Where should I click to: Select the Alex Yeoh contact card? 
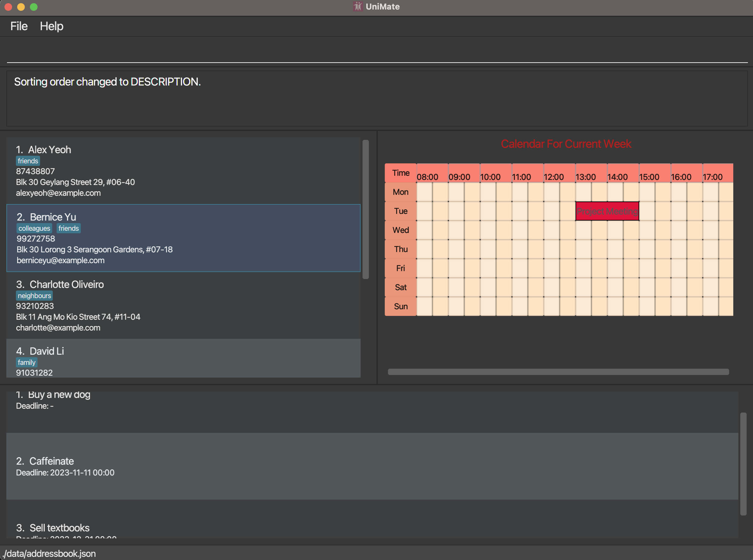183,170
